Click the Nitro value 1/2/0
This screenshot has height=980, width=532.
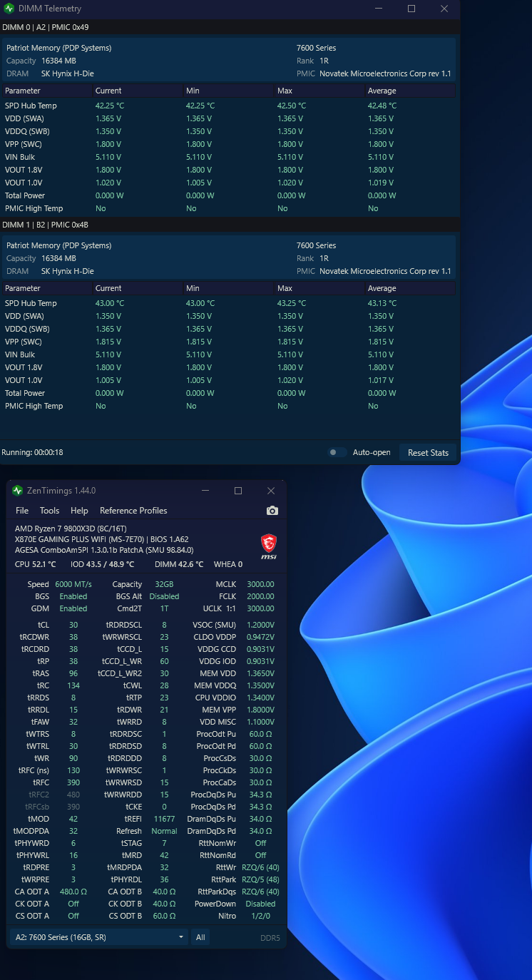[x=260, y=916]
